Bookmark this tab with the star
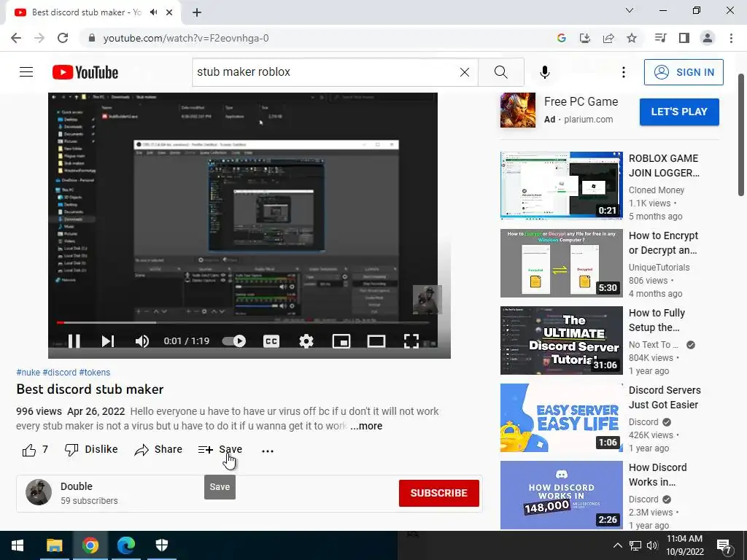The width and height of the screenshot is (747, 560). pos(632,38)
